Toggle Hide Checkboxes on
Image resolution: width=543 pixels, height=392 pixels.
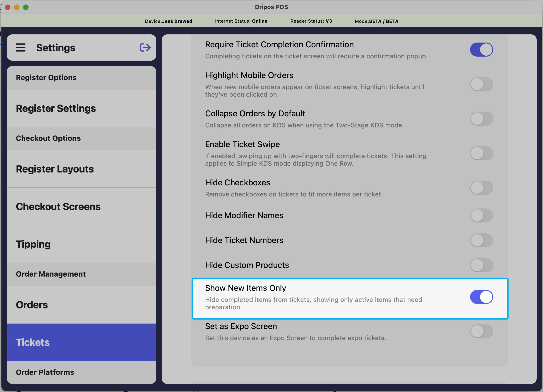481,188
